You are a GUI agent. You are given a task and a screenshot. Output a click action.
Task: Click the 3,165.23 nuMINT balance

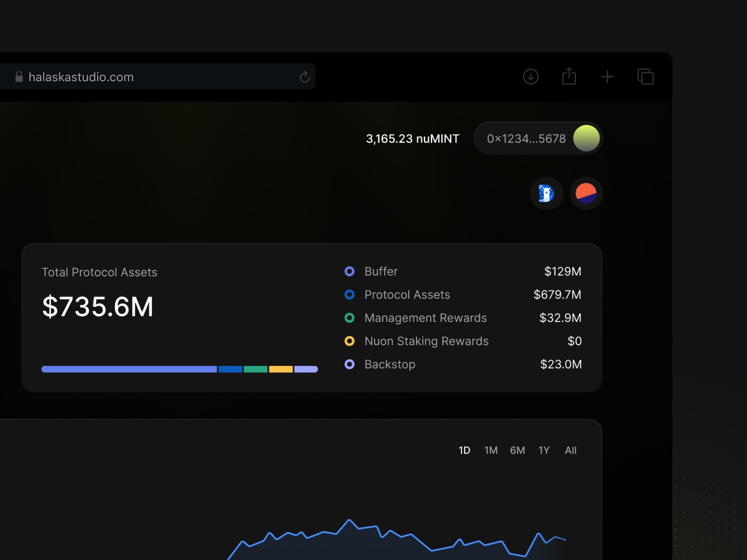point(413,139)
